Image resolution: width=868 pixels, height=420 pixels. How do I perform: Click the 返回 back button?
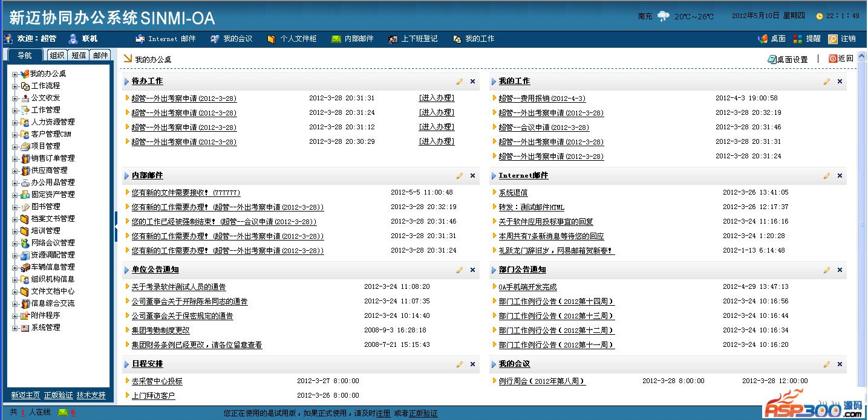tap(841, 59)
